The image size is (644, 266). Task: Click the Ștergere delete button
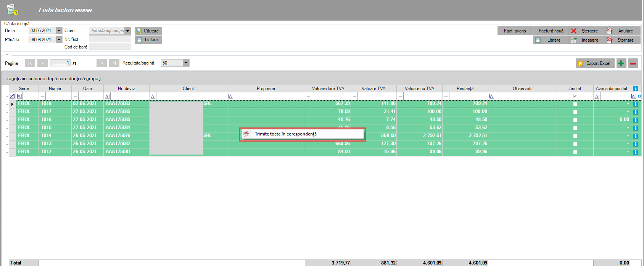586,31
